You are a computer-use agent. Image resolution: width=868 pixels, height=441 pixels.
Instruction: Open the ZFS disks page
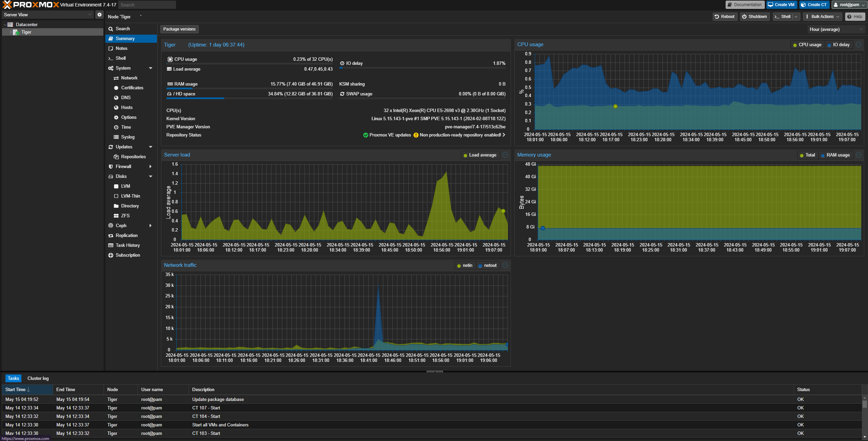click(125, 216)
